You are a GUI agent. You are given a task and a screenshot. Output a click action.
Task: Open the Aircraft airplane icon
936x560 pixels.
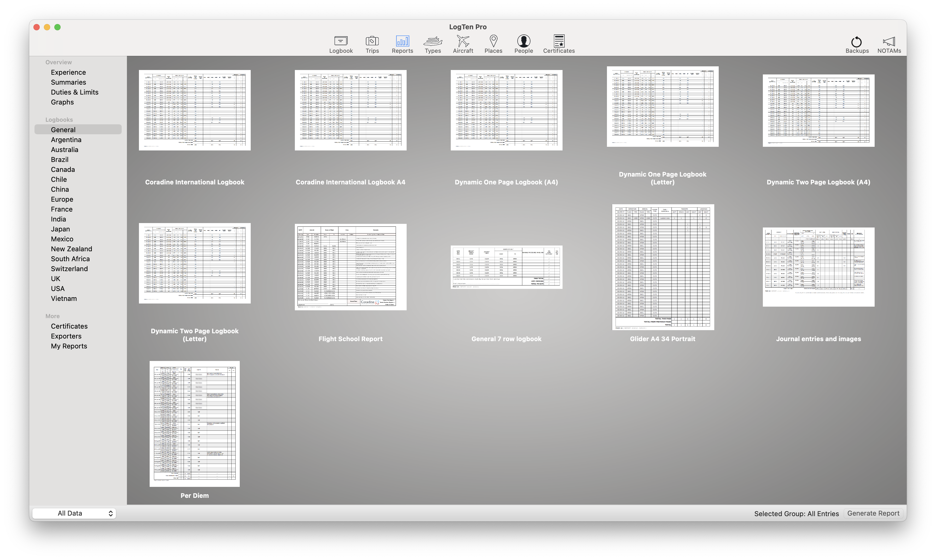(x=463, y=44)
